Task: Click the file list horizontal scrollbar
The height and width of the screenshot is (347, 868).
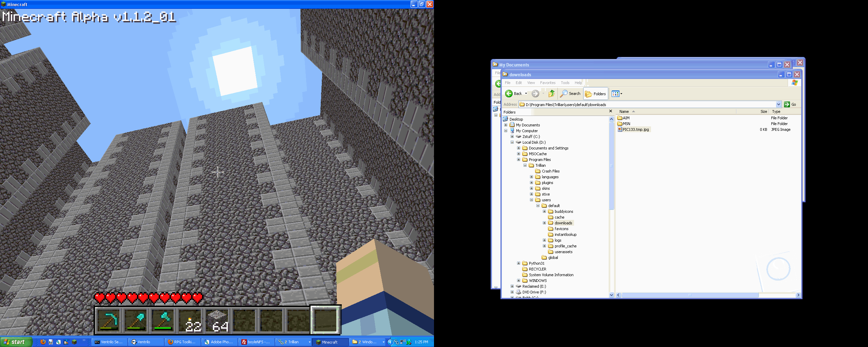Action: pos(708,295)
